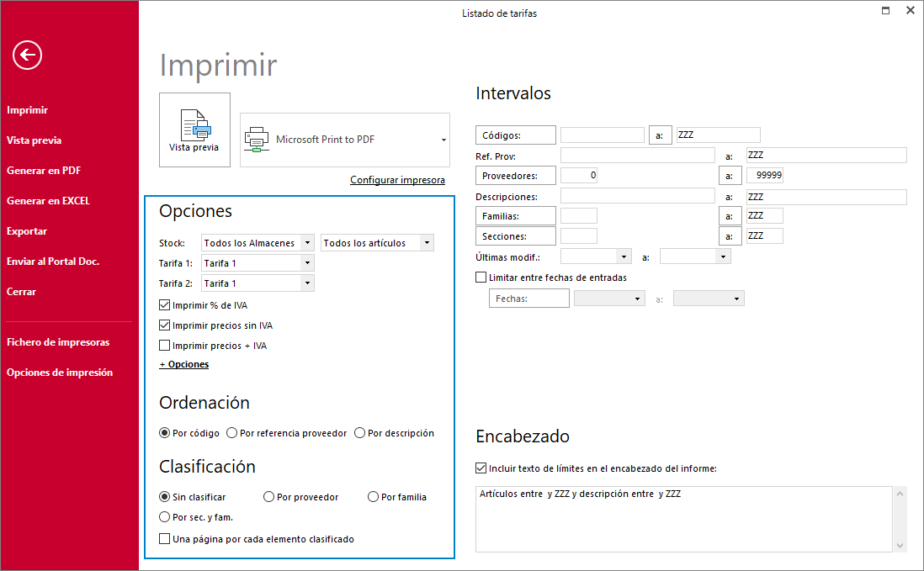Click the Códigos start input field
924x571 pixels.
point(603,135)
